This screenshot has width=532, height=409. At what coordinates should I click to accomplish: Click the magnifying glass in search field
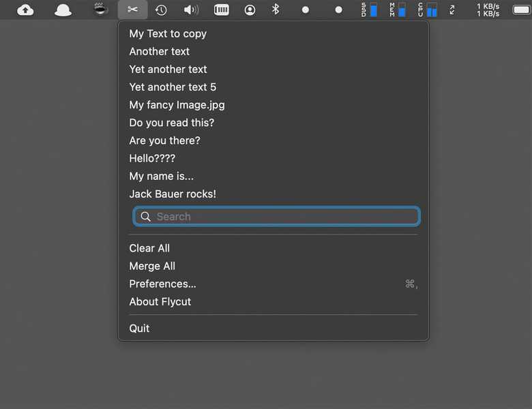tap(145, 217)
